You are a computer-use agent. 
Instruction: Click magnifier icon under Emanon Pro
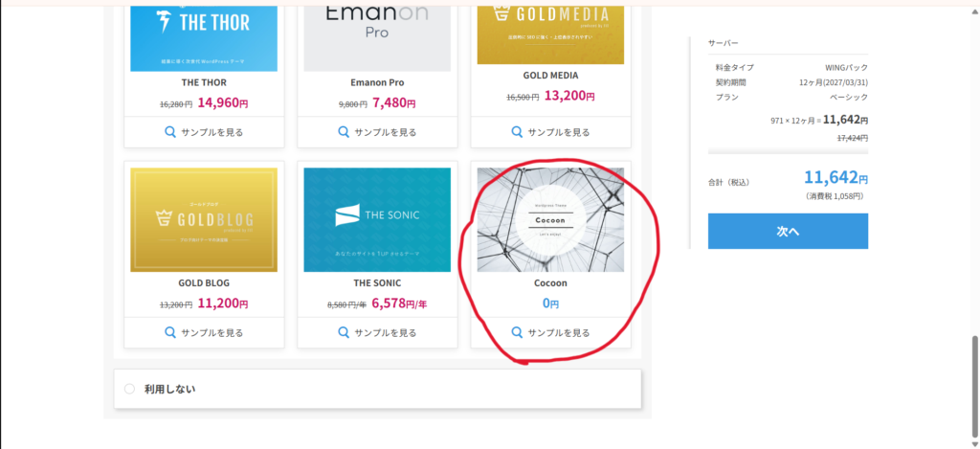pyautogui.click(x=344, y=132)
